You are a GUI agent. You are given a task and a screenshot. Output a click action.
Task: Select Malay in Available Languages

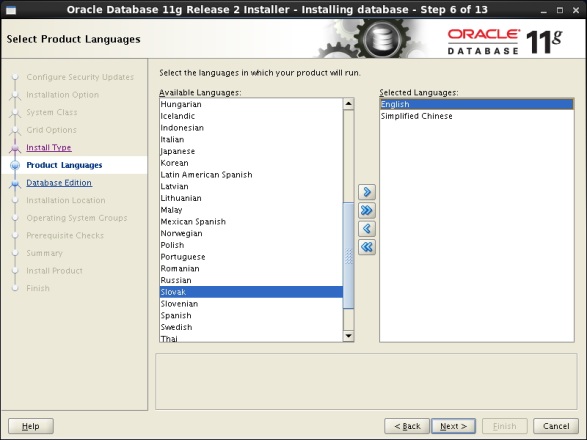tap(251, 210)
